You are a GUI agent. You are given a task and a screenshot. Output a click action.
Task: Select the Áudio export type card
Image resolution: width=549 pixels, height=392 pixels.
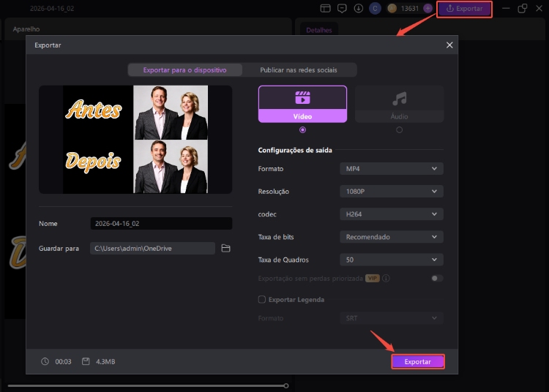click(x=399, y=104)
